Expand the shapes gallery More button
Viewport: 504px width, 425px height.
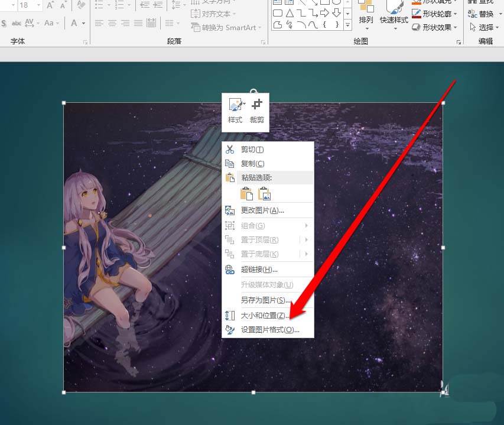[x=348, y=25]
